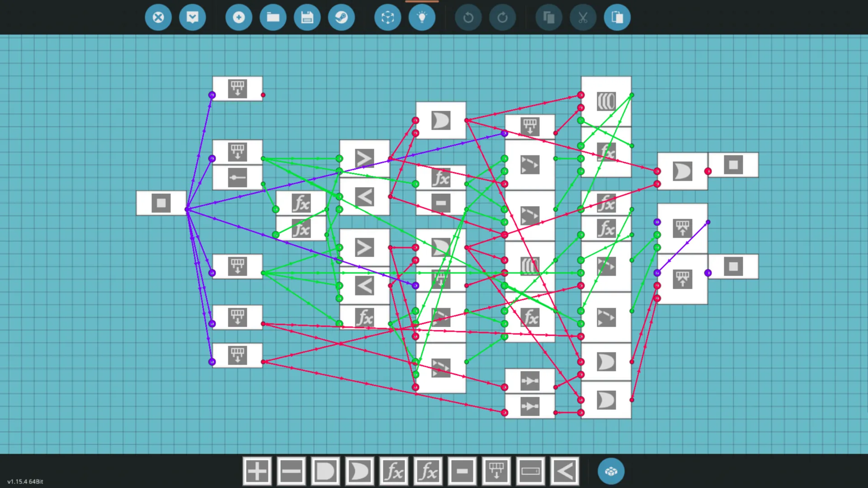Select the leftmost square input node
This screenshot has width=868, height=488.
click(161, 203)
